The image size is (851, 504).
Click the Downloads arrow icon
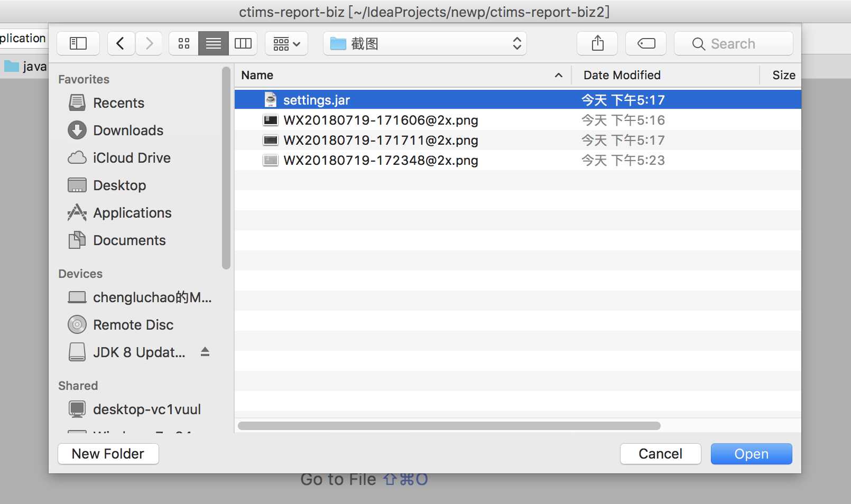coord(77,130)
